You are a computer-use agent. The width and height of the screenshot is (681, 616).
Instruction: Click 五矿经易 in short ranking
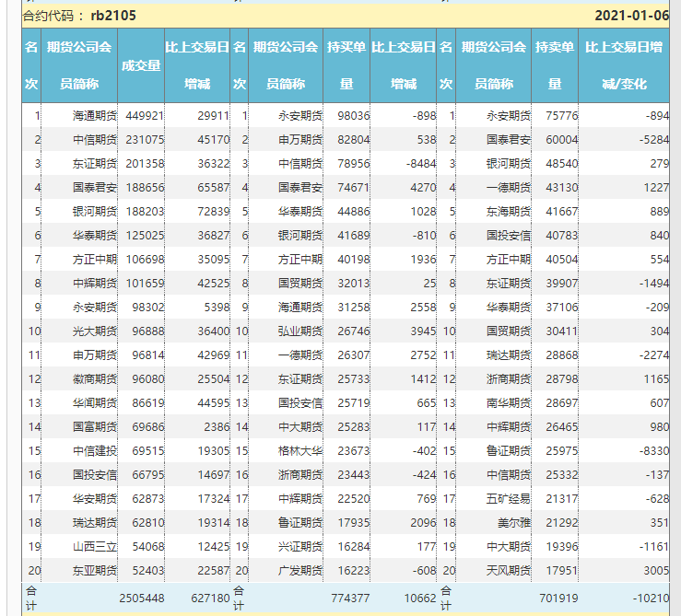[x=508, y=498]
